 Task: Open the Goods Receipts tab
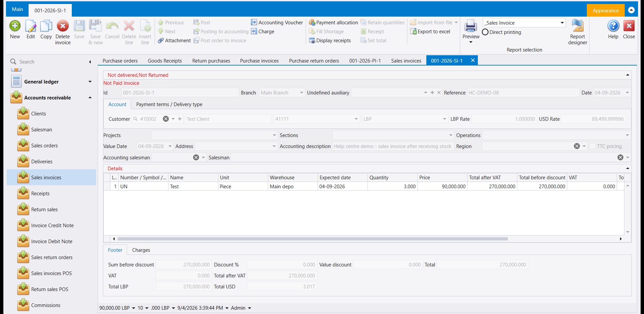point(165,61)
